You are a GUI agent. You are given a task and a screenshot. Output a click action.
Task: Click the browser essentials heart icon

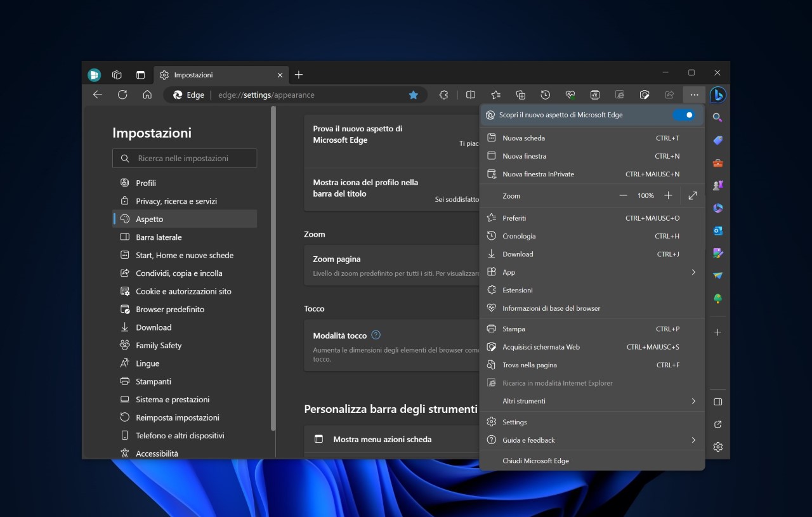click(x=570, y=95)
